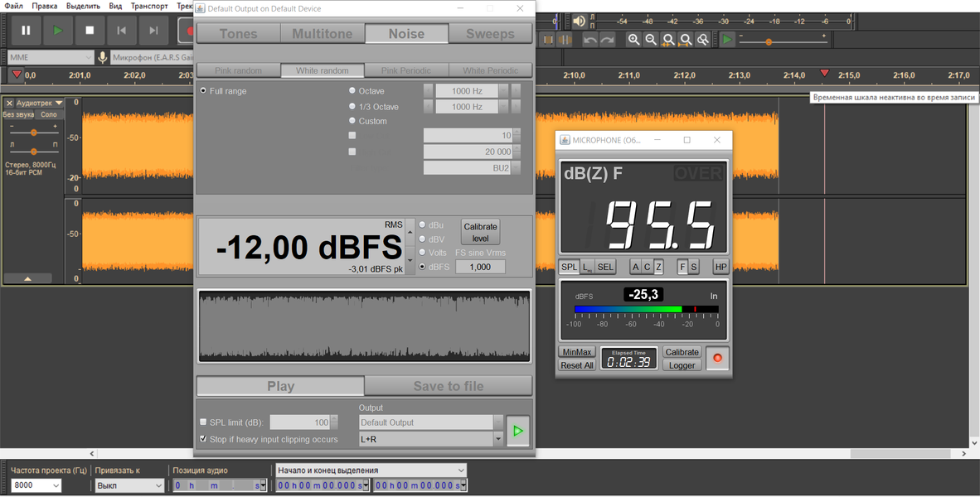Click the Calibrate level button
Image resolution: width=980 pixels, height=497 pixels.
tap(480, 232)
